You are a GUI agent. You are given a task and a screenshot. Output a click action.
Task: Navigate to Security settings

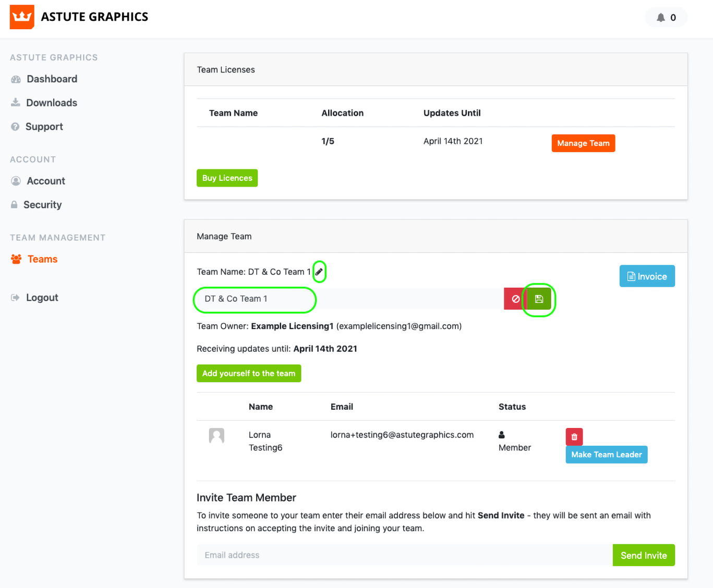(x=42, y=205)
